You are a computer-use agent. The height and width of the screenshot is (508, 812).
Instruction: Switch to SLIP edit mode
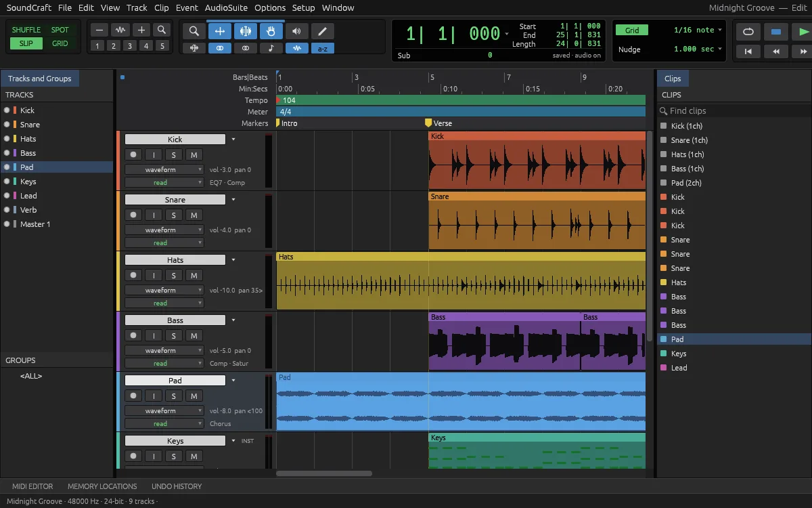[26, 43]
